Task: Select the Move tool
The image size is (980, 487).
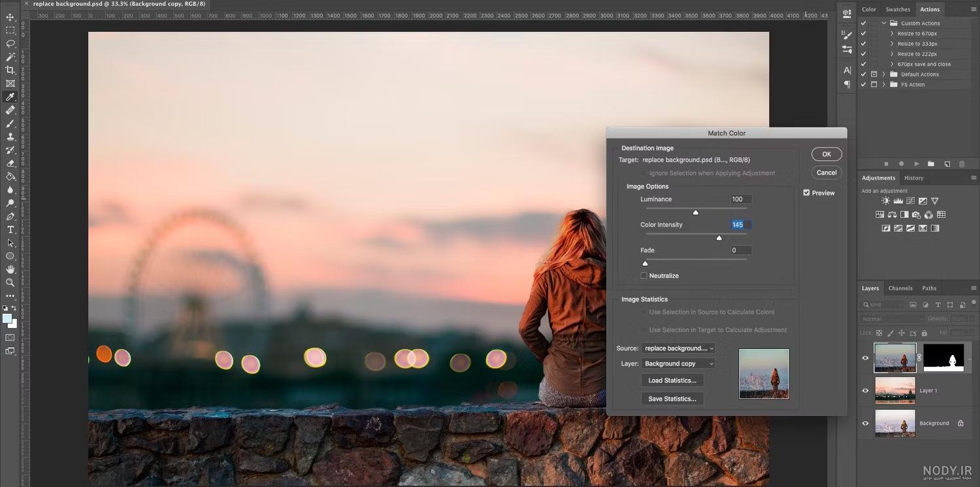Action: pyautogui.click(x=10, y=17)
